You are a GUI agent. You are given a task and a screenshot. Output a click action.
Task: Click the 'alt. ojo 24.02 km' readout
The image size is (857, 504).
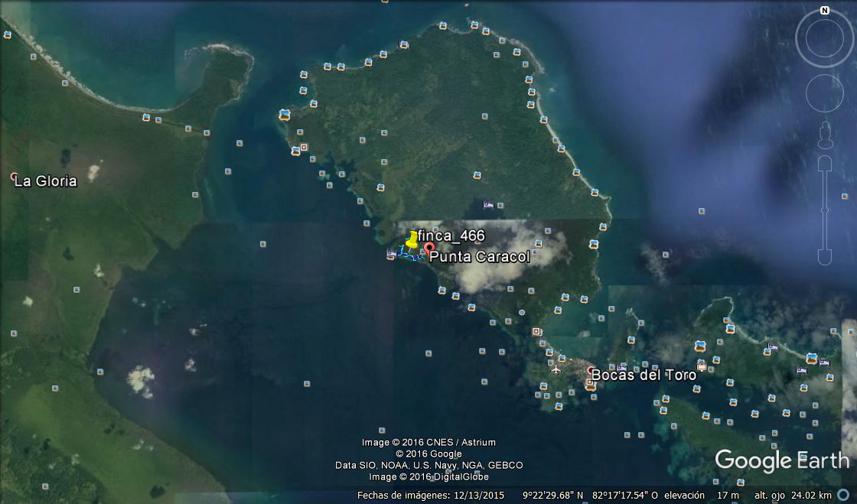pos(793,496)
